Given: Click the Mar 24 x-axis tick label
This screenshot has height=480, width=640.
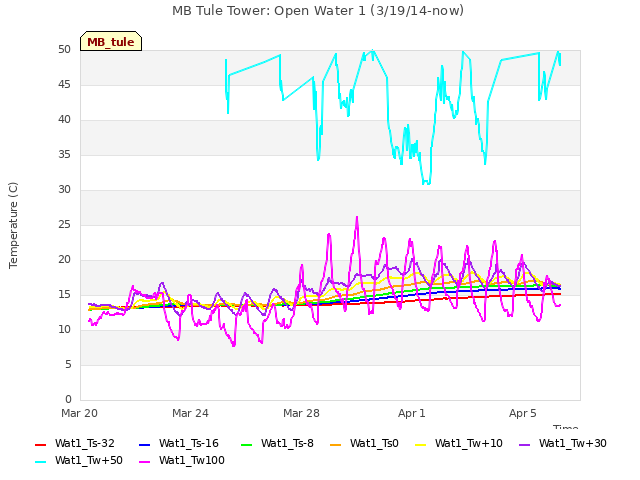Looking at the screenshot, I should click(x=190, y=413).
